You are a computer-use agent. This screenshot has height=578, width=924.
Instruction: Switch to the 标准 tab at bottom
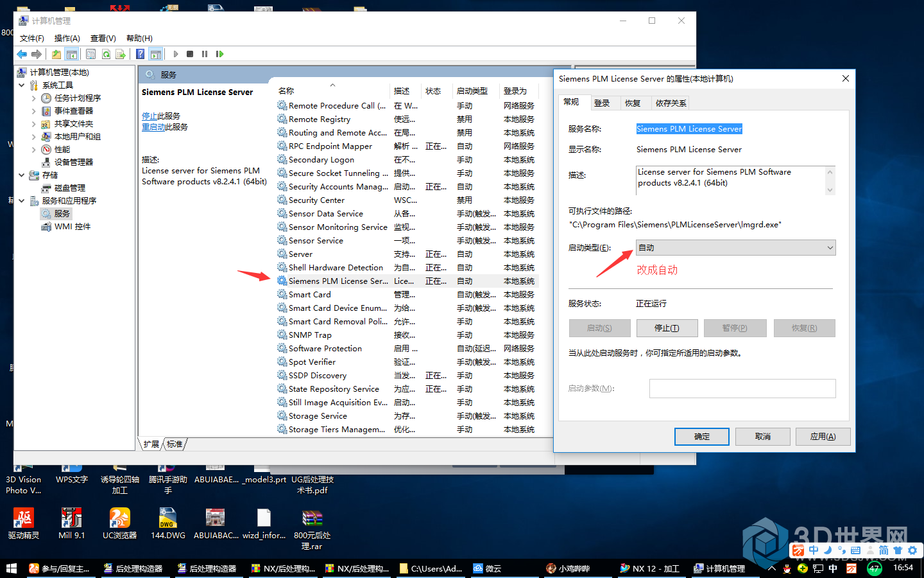tap(175, 444)
